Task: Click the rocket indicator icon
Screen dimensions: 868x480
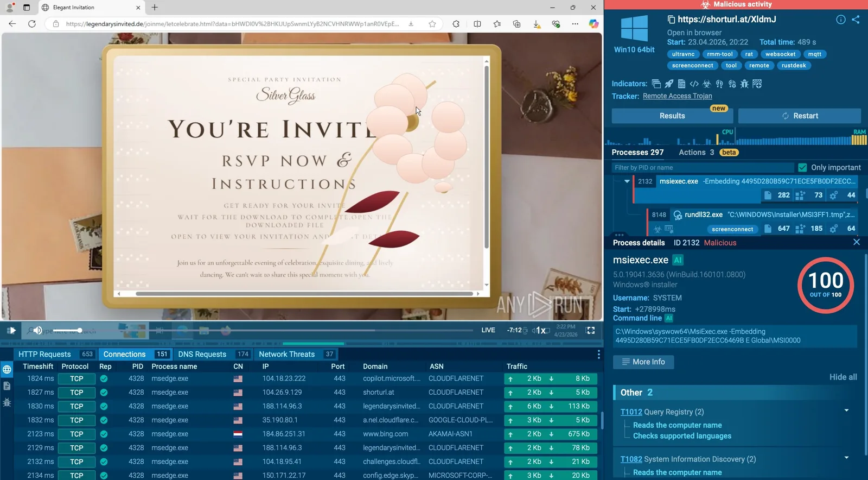Action: [669, 84]
